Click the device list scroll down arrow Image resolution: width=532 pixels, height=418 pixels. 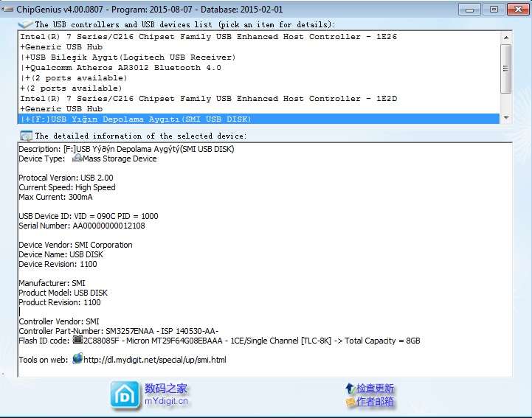(506, 118)
